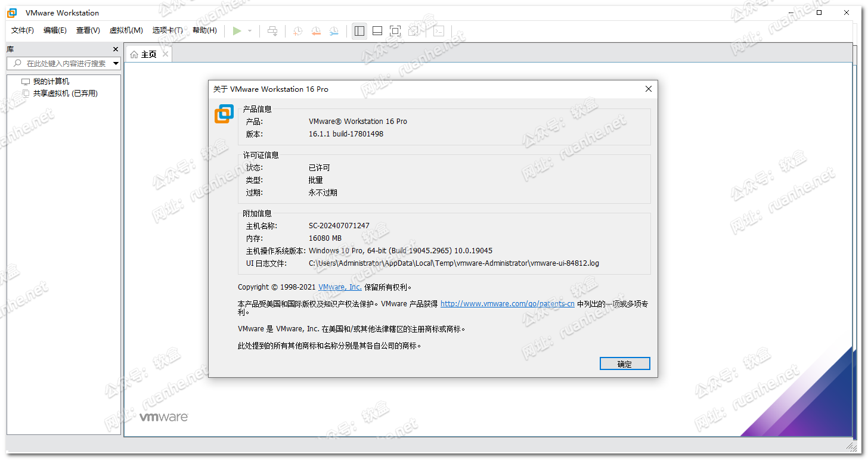The height and width of the screenshot is (460, 868).
Task: Open the snapshot manager icon
Action: (x=334, y=31)
